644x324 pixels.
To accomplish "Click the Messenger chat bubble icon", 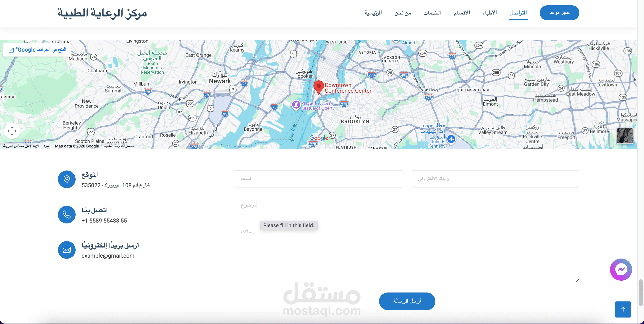I will coord(621,269).
